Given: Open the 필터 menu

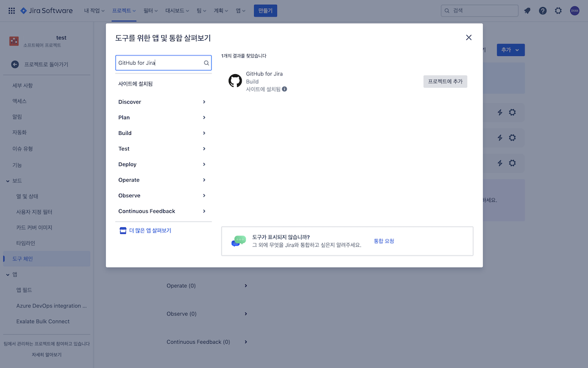Looking at the screenshot, I should tap(151, 11).
